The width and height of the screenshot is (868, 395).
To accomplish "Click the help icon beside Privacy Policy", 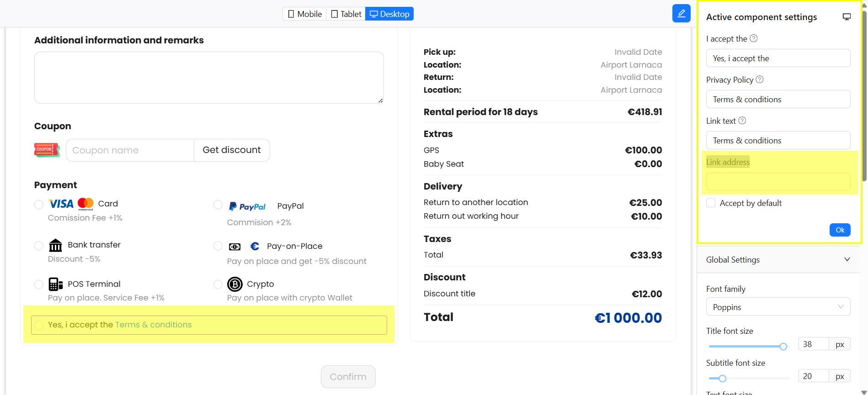I will (760, 79).
